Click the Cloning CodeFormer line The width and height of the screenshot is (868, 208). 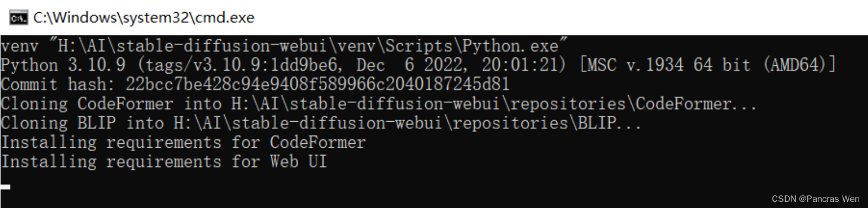coord(379,103)
